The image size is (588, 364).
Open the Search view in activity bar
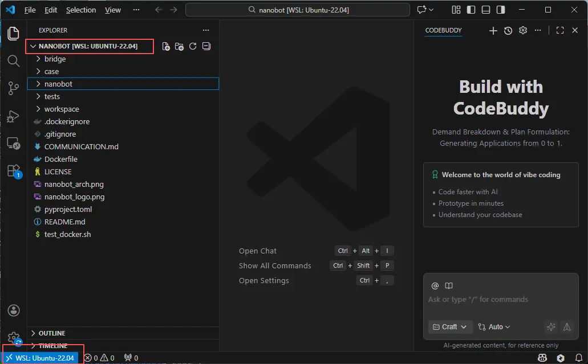coord(14,60)
